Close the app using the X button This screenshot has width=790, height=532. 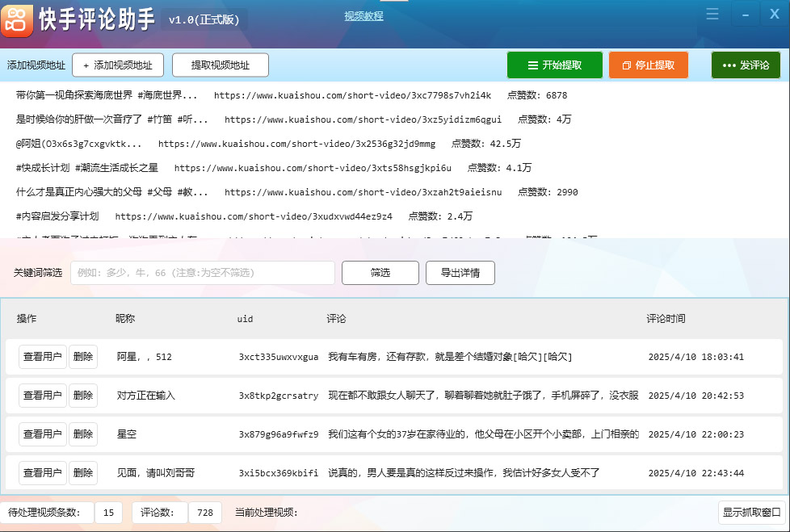[775, 14]
